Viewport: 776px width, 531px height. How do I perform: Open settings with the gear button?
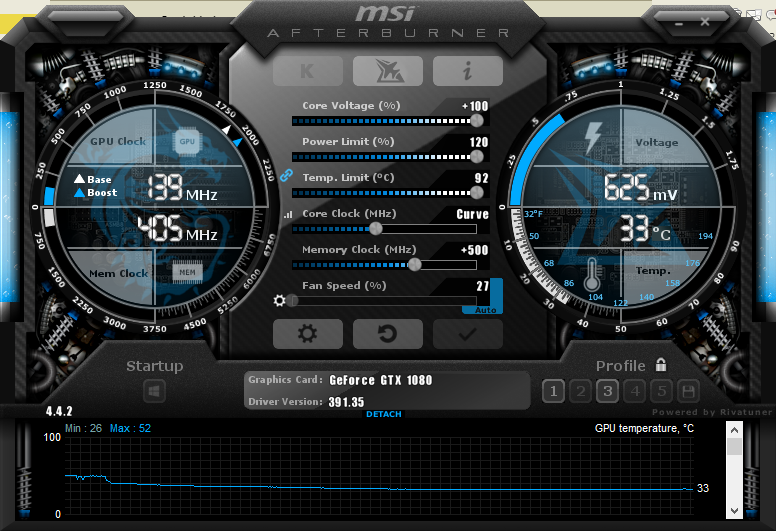pyautogui.click(x=307, y=334)
